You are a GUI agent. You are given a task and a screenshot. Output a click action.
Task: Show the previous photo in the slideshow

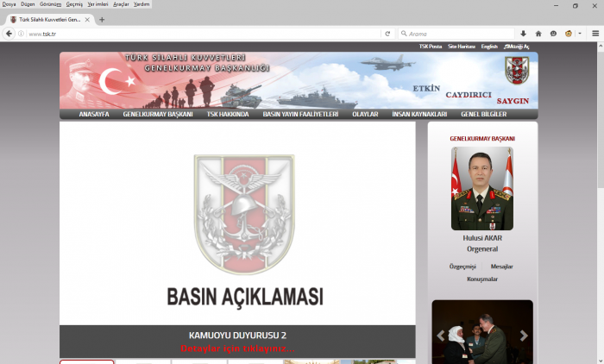tap(441, 336)
